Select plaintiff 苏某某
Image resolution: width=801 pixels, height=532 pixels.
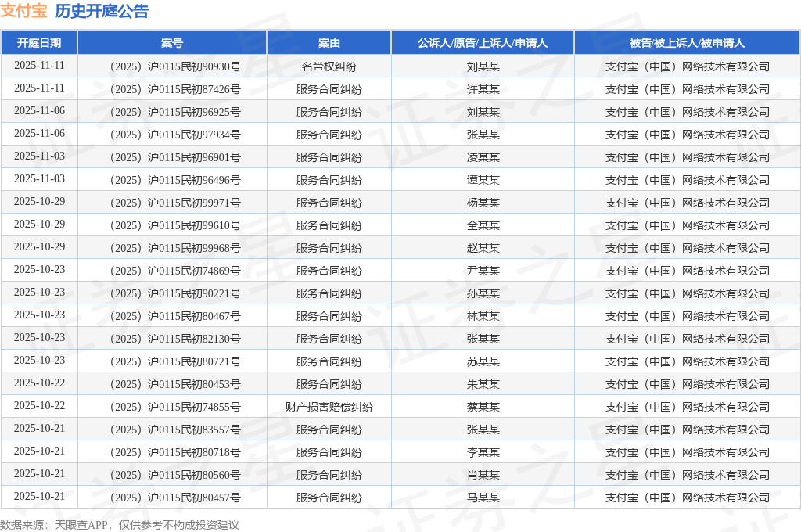pos(483,361)
